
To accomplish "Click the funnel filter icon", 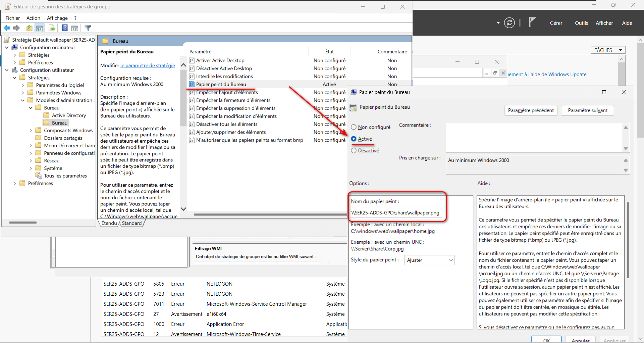I will tap(88, 28).
